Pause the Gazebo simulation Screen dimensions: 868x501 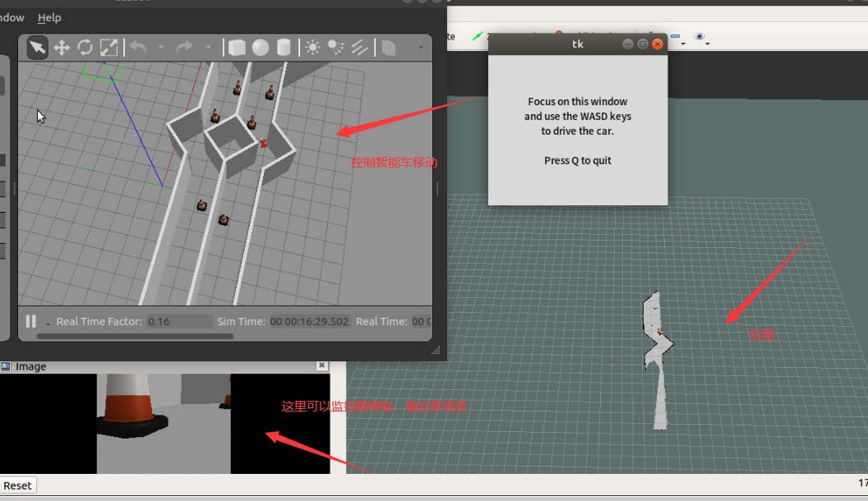(x=31, y=321)
